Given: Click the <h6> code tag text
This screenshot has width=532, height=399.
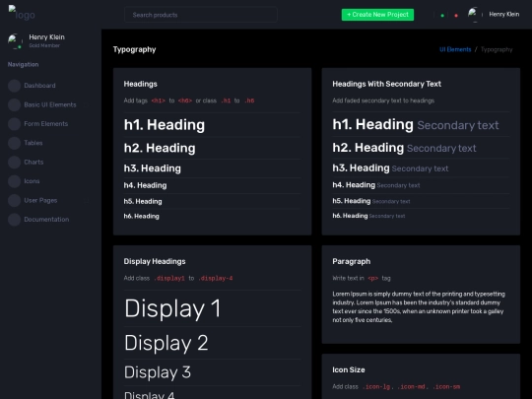Looking at the screenshot, I should click(185, 100).
